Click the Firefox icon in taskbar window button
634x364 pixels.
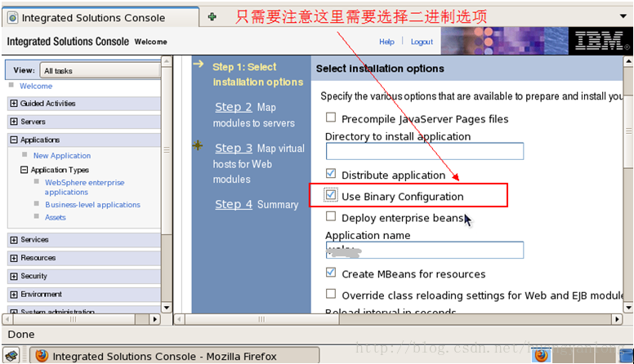pyautogui.click(x=42, y=356)
